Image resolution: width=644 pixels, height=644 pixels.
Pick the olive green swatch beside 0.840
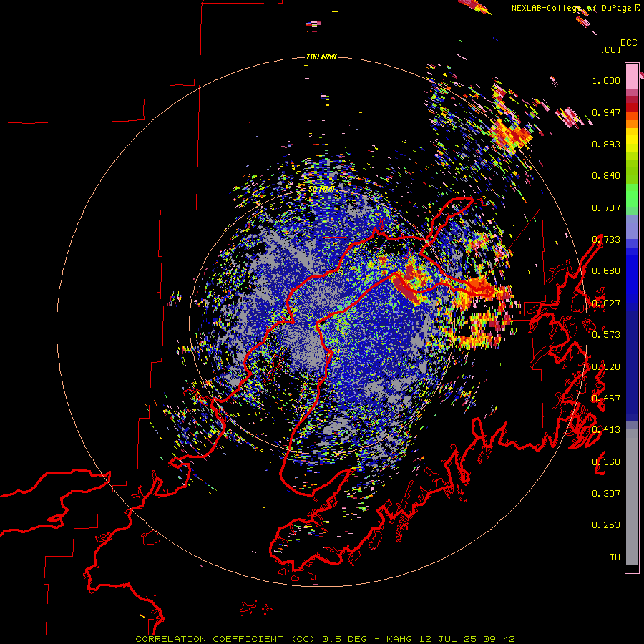click(x=632, y=172)
